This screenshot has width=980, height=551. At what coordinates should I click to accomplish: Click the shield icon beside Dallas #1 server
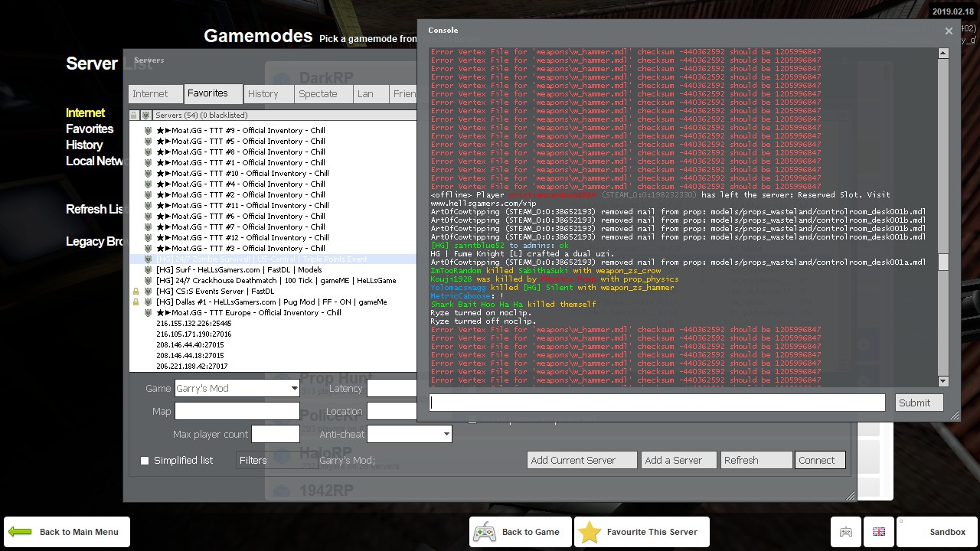(148, 302)
